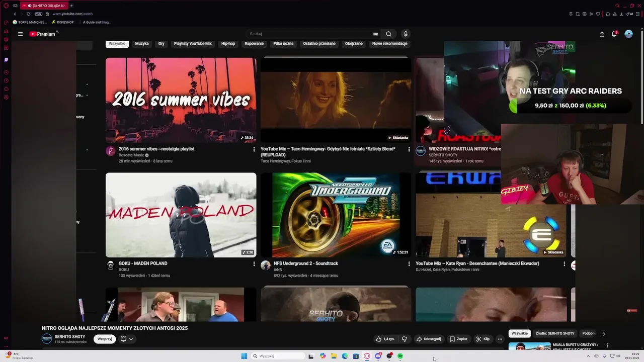Open SERHITO SHOTY channel avatar
The width and height of the screenshot is (644, 362).
click(47, 339)
